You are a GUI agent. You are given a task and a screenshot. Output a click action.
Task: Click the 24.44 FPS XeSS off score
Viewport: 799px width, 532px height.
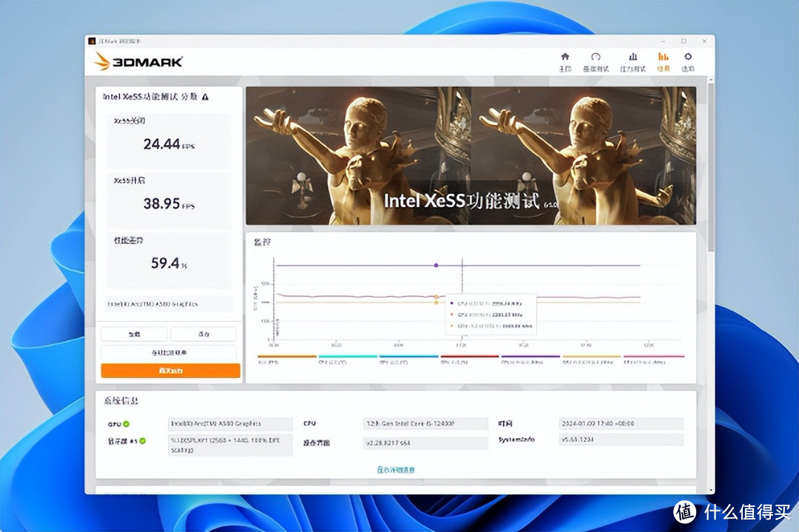tap(169, 144)
